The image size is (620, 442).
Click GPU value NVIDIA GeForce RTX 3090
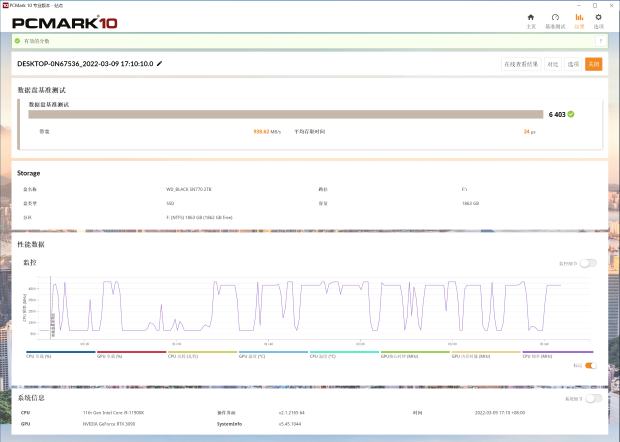109,424
